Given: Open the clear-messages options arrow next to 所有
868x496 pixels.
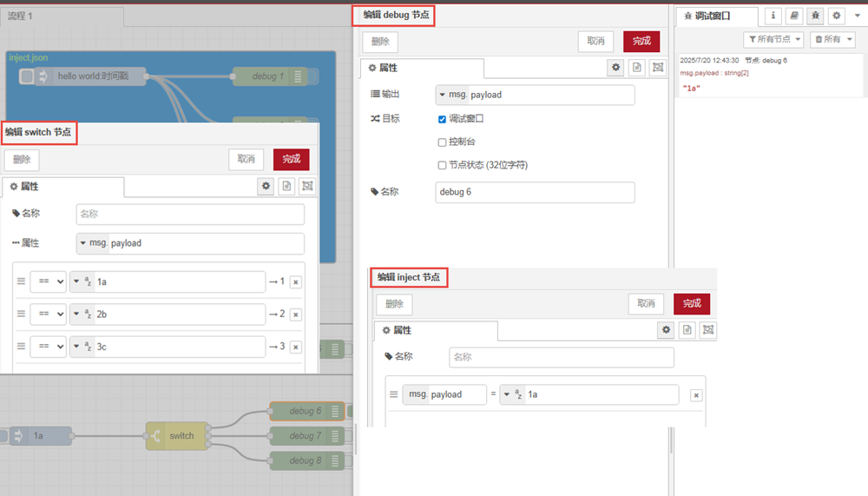Looking at the screenshot, I should (x=850, y=39).
